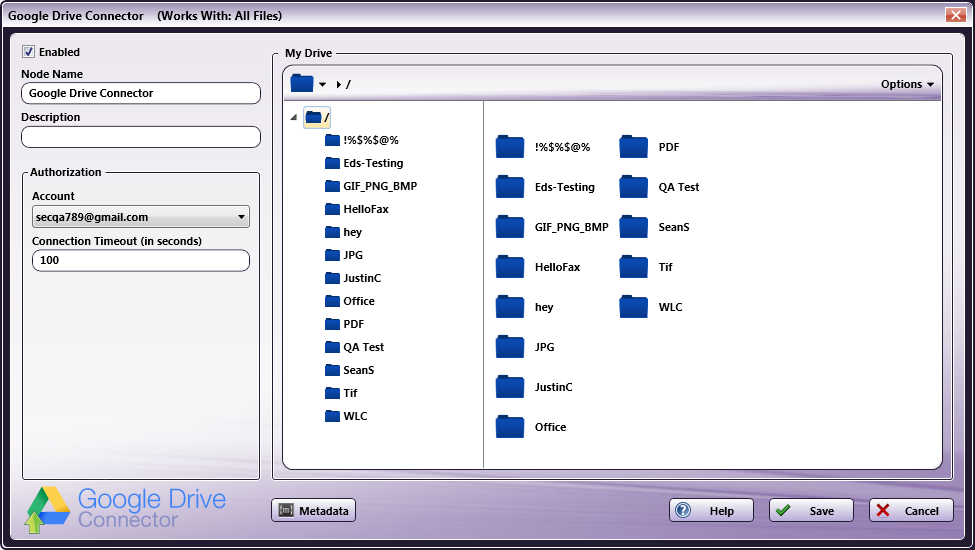The height and width of the screenshot is (550, 975).
Task: Click large hey folder icon
Action: [x=510, y=306]
